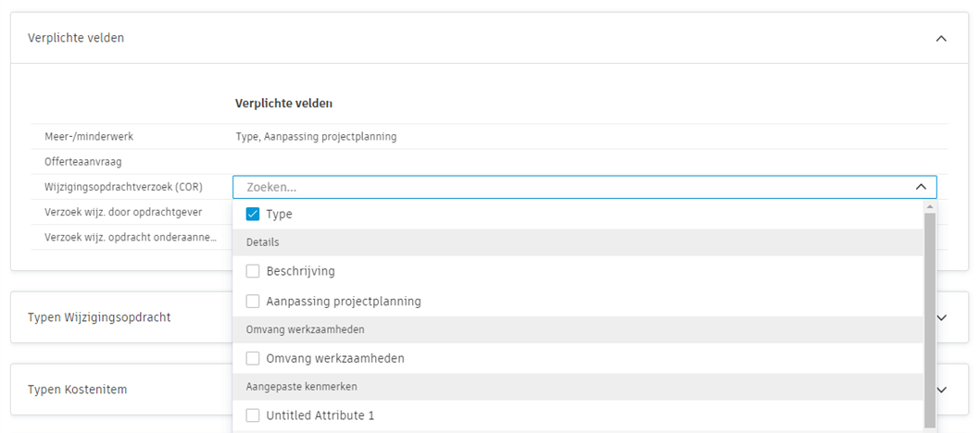Screen dimensions: 980x433
Task: Tick the Omvang werkzaamheden checkbox
Action: click(253, 358)
